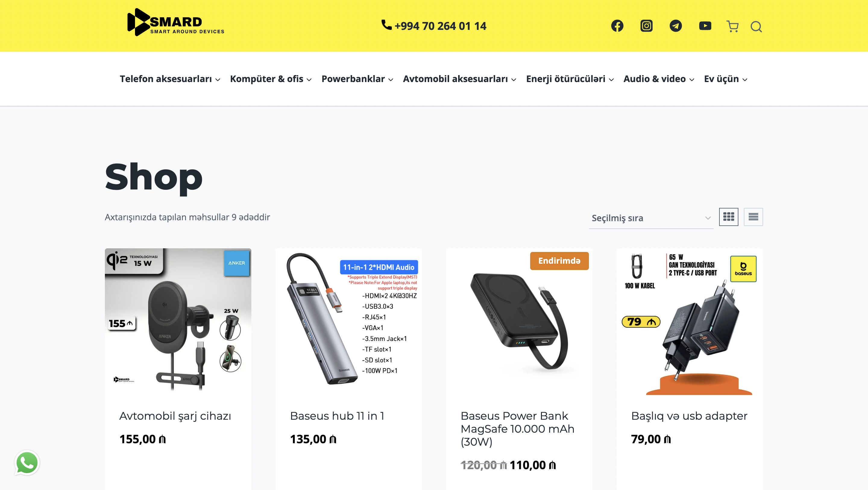Expand the Powerbanklar menu
The width and height of the screenshot is (868, 490).
click(357, 79)
